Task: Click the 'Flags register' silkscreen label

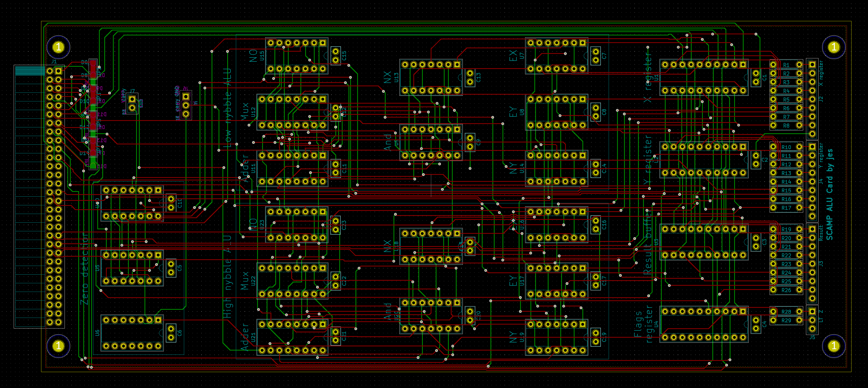Action: point(643,324)
